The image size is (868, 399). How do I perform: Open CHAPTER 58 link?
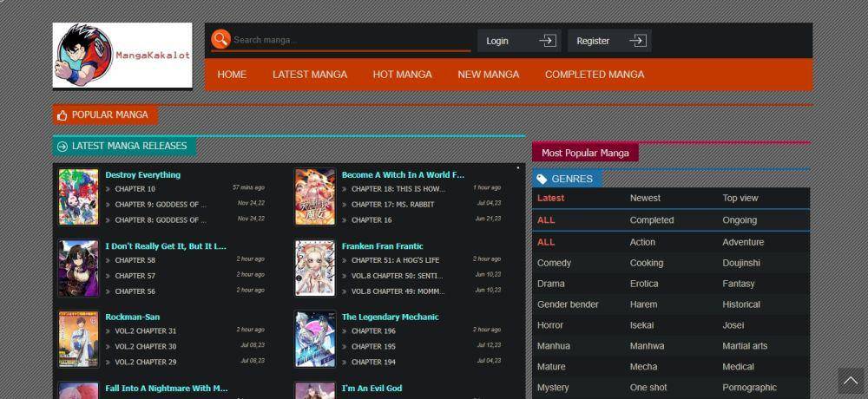pyautogui.click(x=135, y=260)
